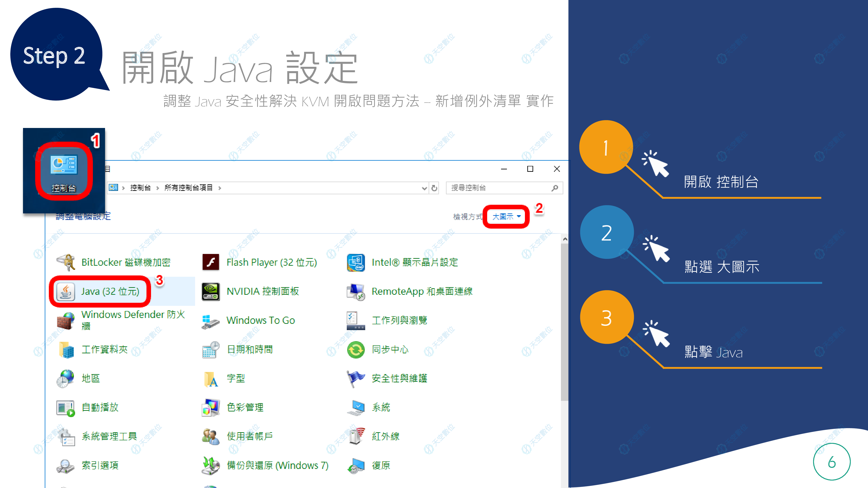Click the Java (32 位元) label
Screen dimensions: 868x488
(110, 291)
